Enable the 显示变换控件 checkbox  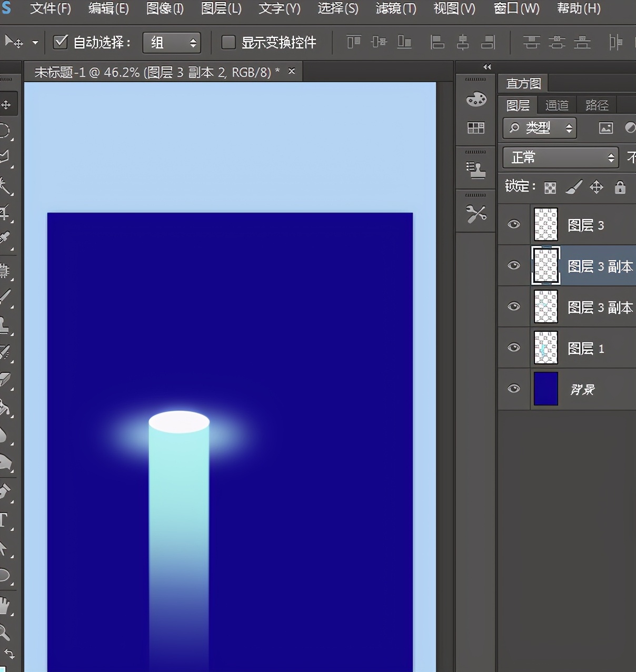pos(228,42)
